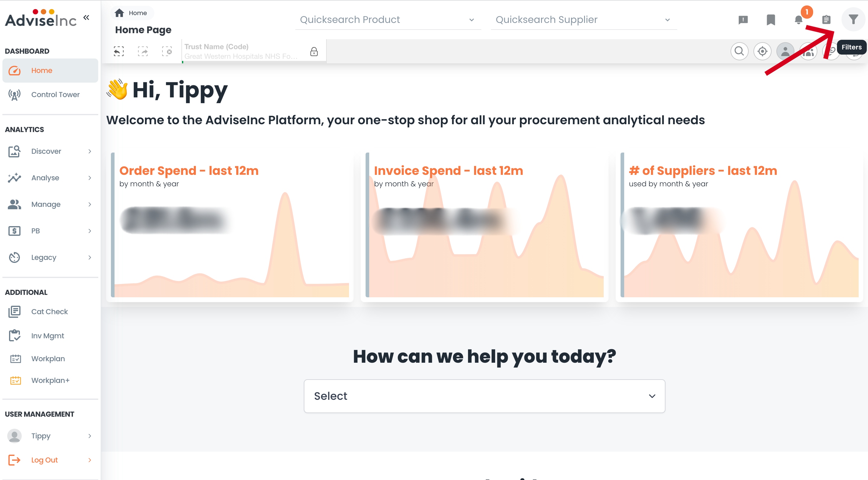Open the Quicksearch Product dropdown
Screen dimensions: 868x480
click(x=388, y=20)
